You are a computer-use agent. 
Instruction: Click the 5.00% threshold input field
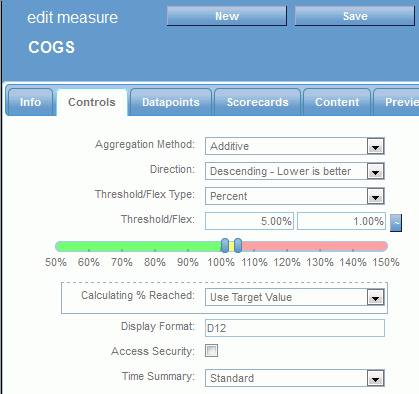point(249,221)
